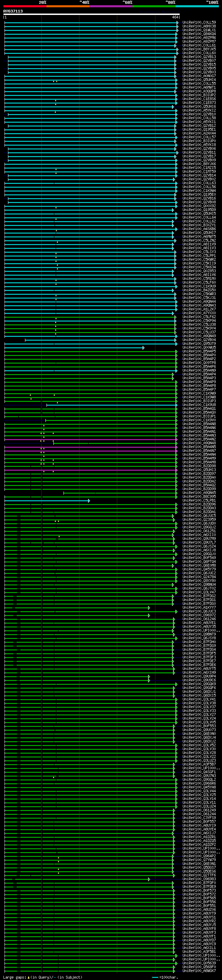Select label UniRef100_C1K9V0
The width and height of the screenshot is (222, 980).
(199, 420)
